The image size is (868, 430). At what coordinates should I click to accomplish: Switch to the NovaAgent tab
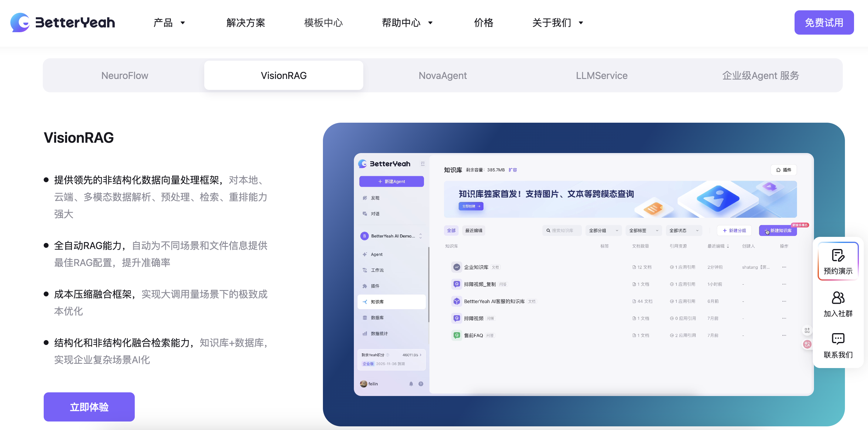[442, 76]
